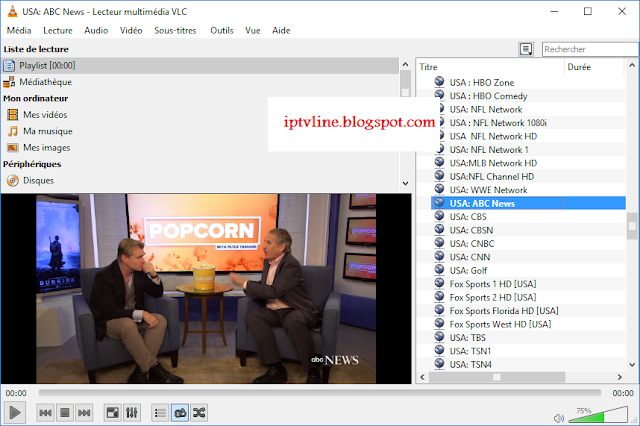Viewport: 640px width, 426px height.
Task: Click sidebar scroll down arrow
Action: click(405, 183)
